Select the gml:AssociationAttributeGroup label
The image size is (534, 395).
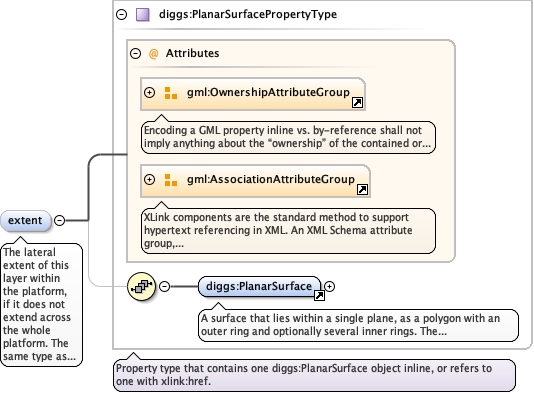(271, 179)
